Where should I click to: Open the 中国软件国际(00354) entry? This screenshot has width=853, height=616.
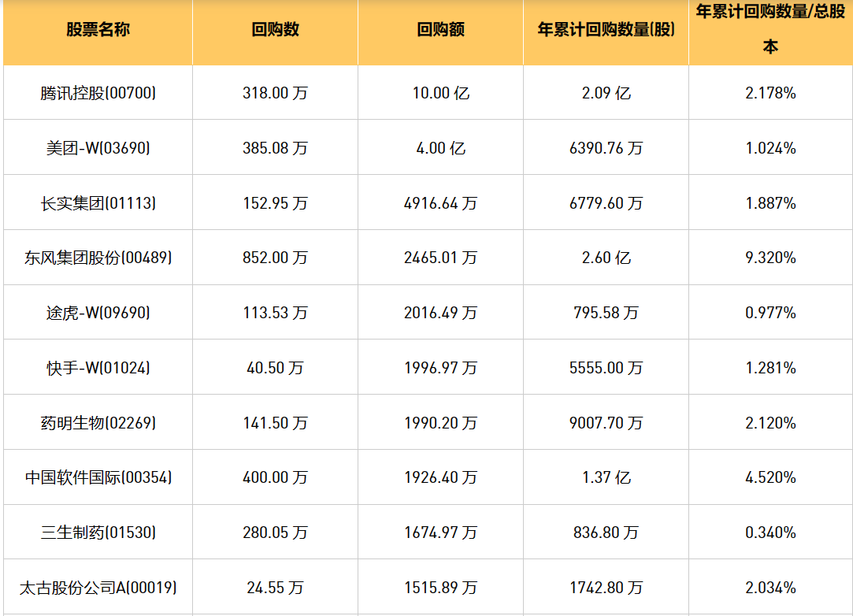pyautogui.click(x=98, y=477)
